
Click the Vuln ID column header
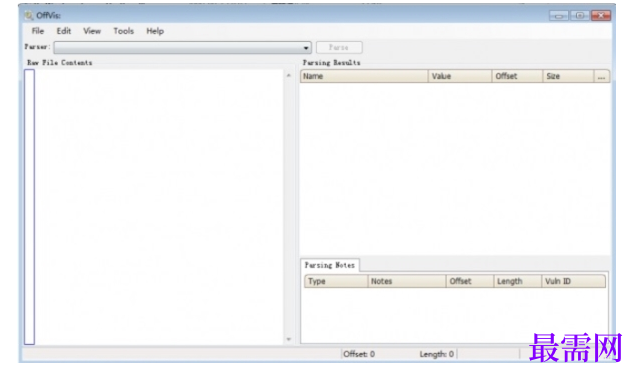(574, 281)
